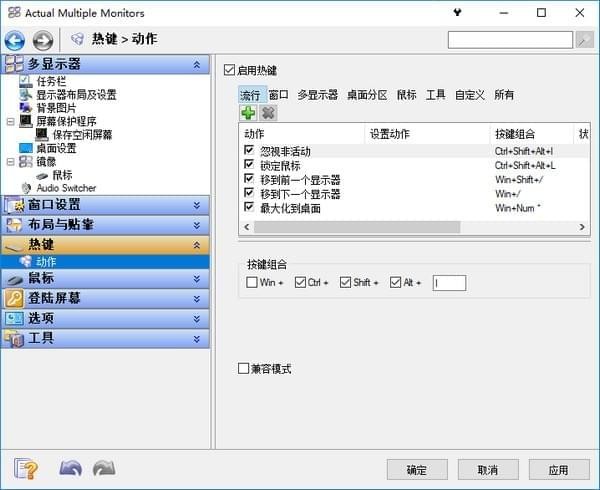This screenshot has width=600, height=490.
Task: Add a new hotkey with green plus
Action: pyautogui.click(x=248, y=113)
